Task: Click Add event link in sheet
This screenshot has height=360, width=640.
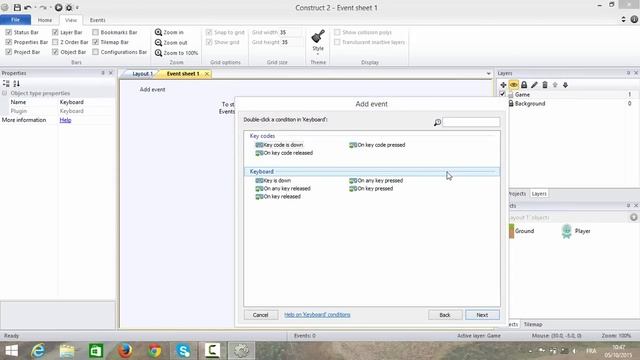Action: pyautogui.click(x=152, y=89)
